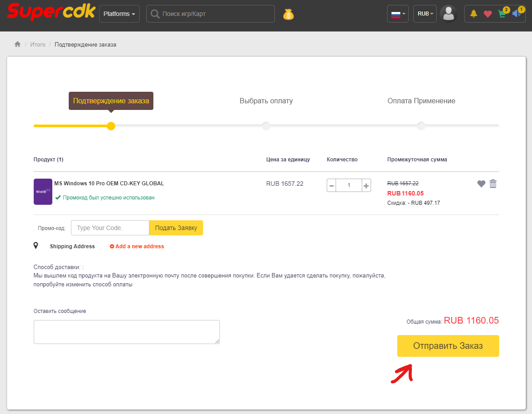532x414 pixels.
Task: Open the shopping cart icon
Action: [502, 13]
